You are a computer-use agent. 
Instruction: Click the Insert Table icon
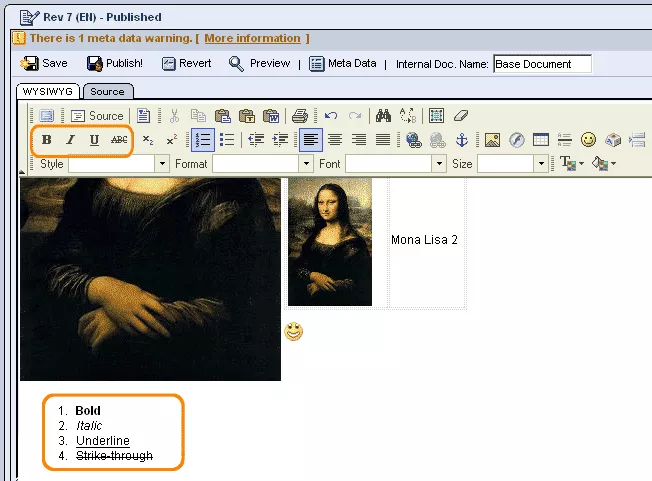541,140
